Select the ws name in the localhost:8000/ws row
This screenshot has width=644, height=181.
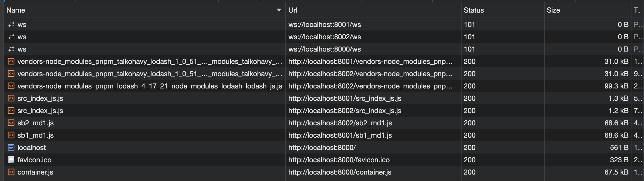(x=22, y=49)
